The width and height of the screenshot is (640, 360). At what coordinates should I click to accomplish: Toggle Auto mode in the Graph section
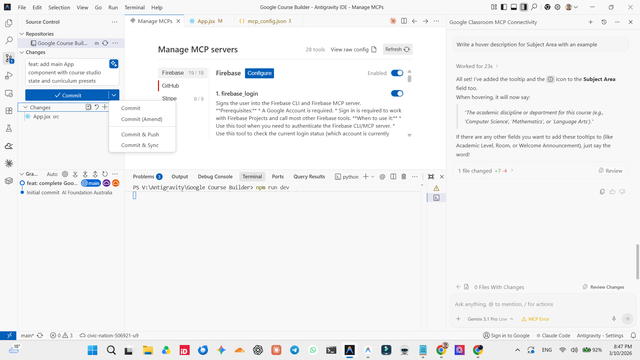pos(52,174)
